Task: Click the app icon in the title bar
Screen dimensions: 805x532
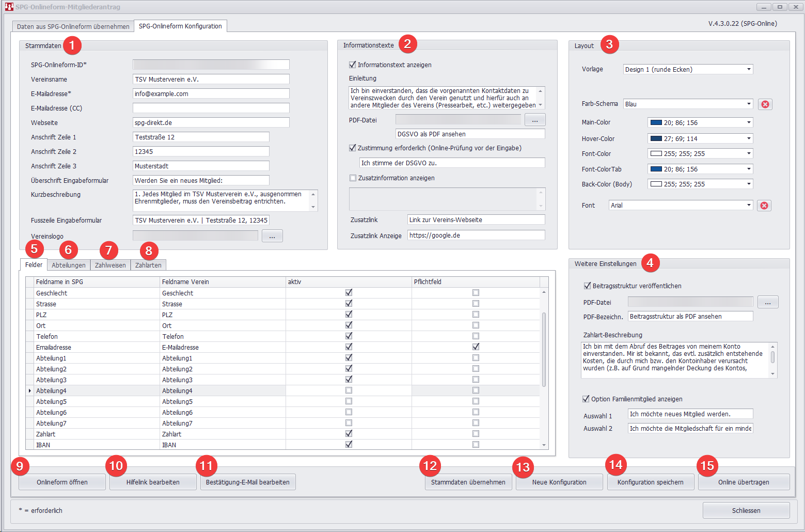Action: point(9,7)
